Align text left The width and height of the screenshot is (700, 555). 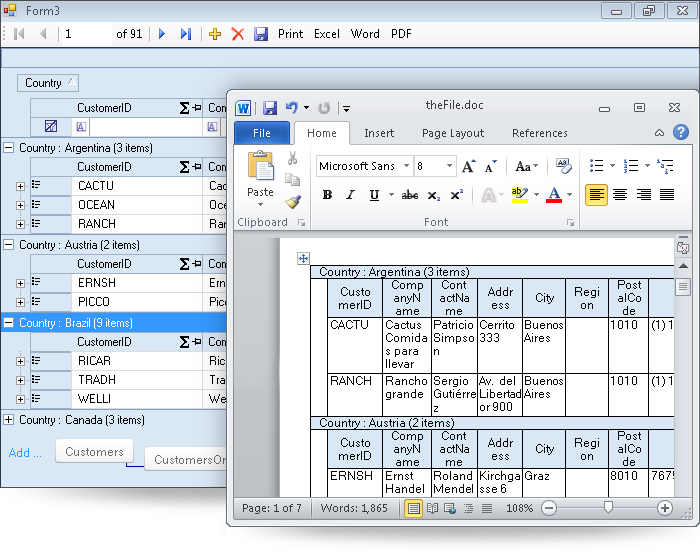[x=596, y=195]
